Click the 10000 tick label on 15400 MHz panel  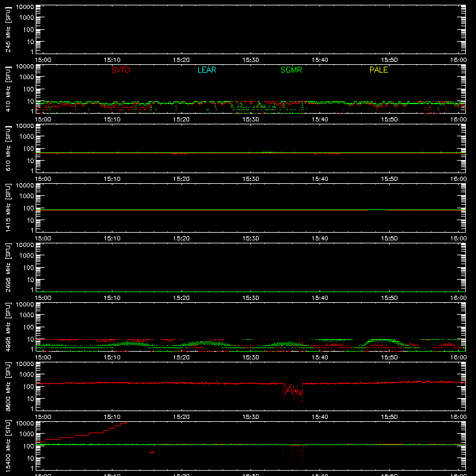point(25,424)
